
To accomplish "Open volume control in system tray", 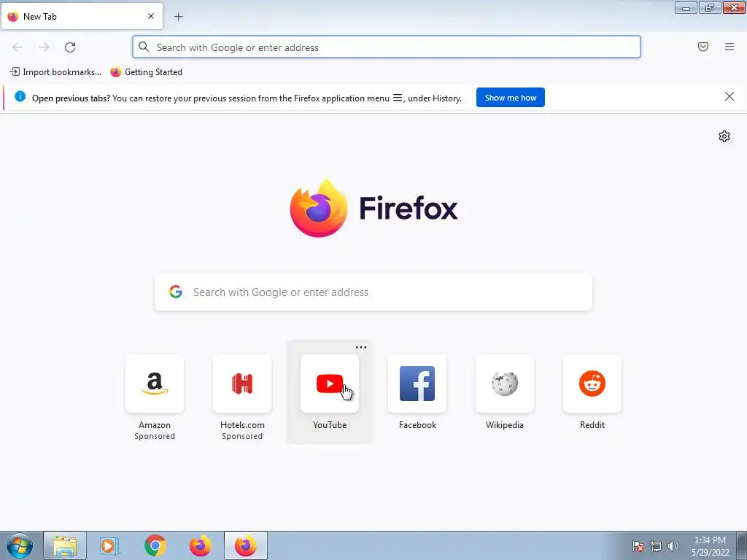I will pos(673,546).
